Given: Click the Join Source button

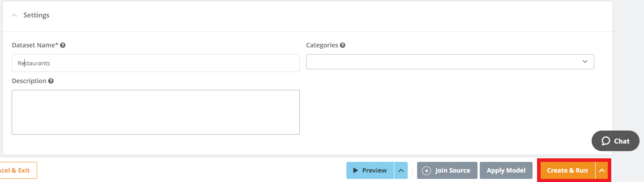Looking at the screenshot, I should (x=447, y=170).
